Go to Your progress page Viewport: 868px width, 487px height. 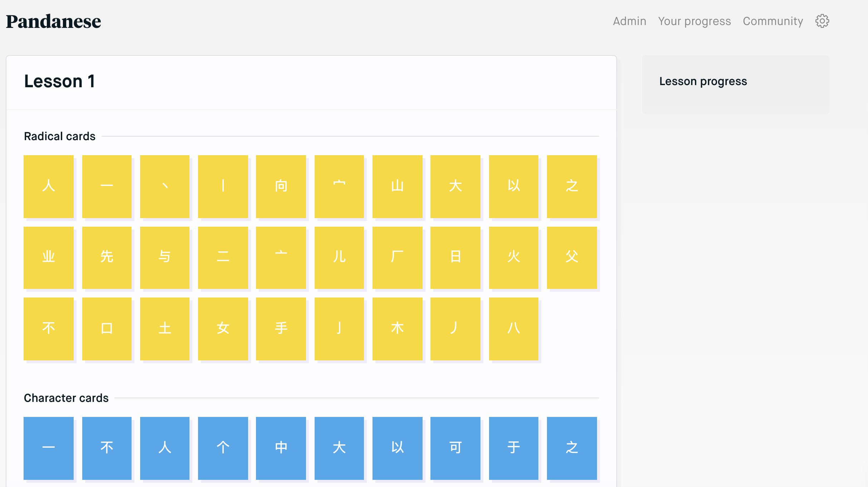click(694, 21)
